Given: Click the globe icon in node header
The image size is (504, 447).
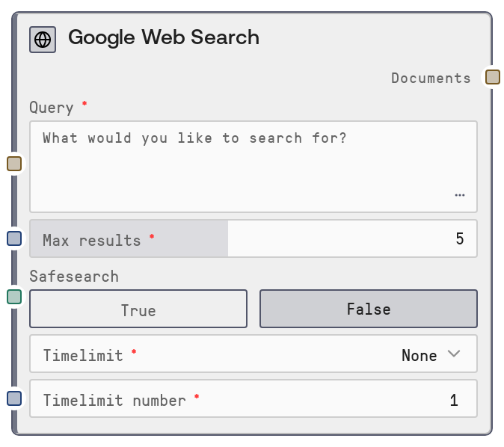Looking at the screenshot, I should tap(43, 39).
